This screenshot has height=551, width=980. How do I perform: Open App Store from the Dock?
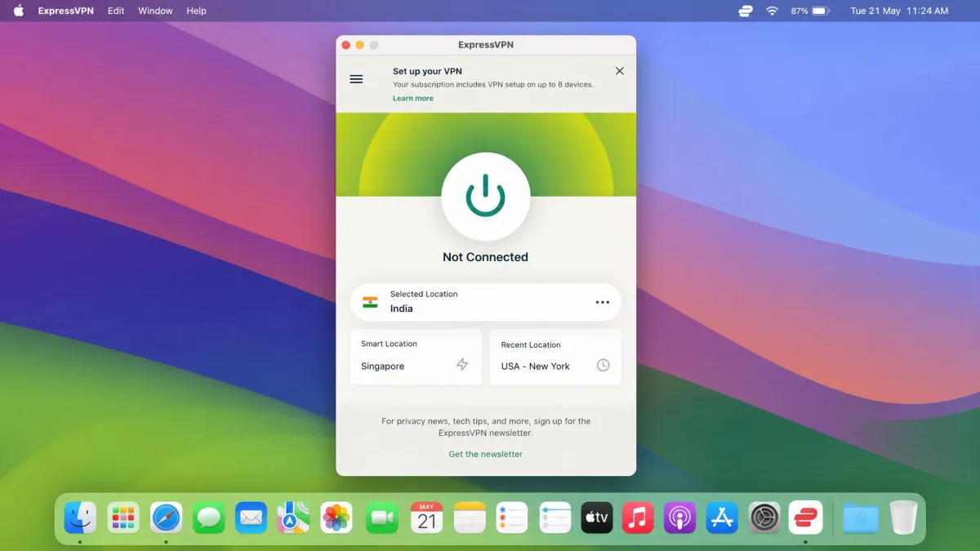pyautogui.click(x=722, y=518)
